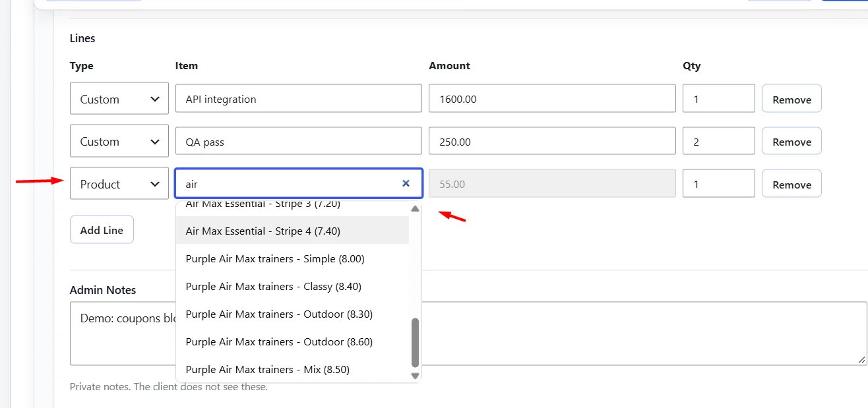Viewport: 868px width, 408px height.
Task: Choose 'Purple Air Max trainers - Simple (8.00)'
Action: (x=293, y=258)
